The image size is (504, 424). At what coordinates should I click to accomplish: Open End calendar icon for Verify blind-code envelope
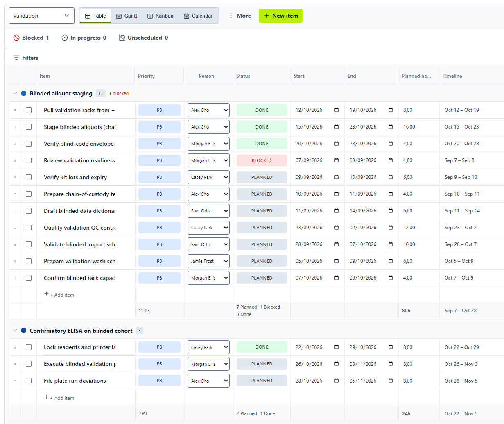[391, 144]
